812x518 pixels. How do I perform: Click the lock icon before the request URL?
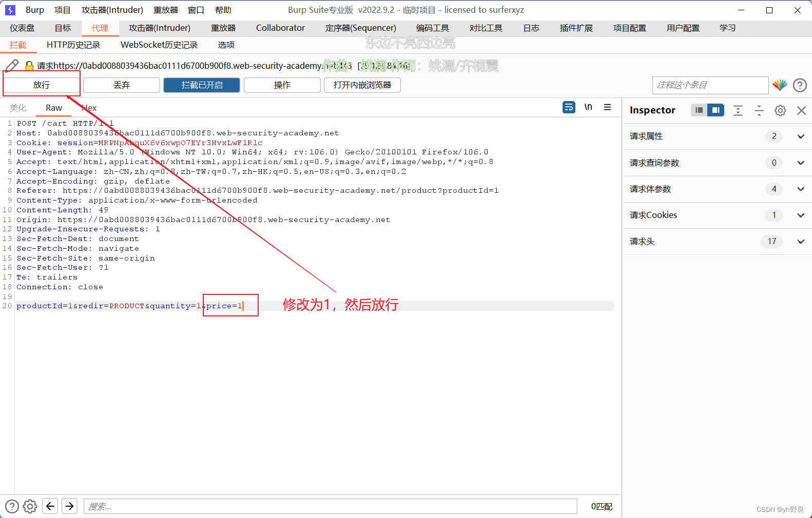(29, 66)
